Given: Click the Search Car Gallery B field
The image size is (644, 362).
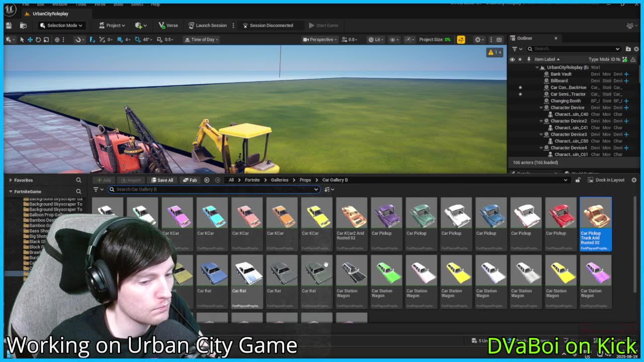Looking at the screenshot, I should tap(213, 190).
